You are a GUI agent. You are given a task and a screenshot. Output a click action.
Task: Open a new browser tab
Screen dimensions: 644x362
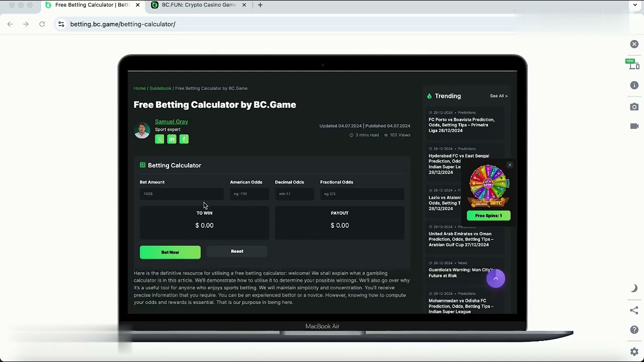point(260,5)
